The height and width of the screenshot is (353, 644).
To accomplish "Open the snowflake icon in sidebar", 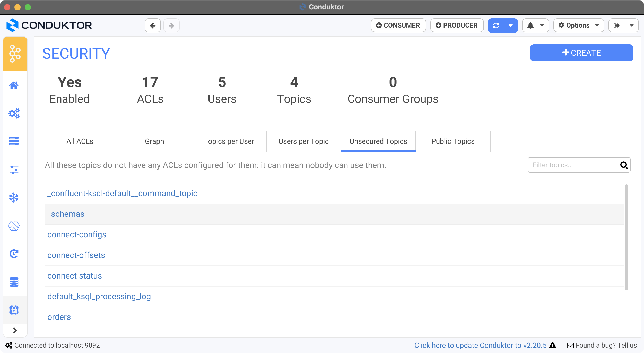I will (x=14, y=198).
